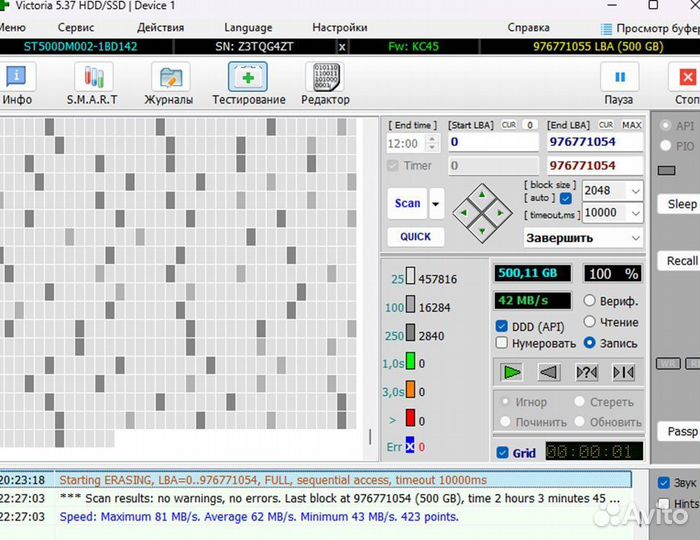
Task: Expand the block size 2048 dropdown
Action: pyautogui.click(x=635, y=190)
